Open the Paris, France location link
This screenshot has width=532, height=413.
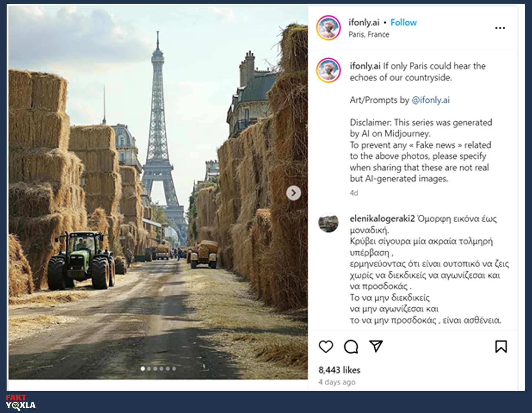tap(369, 34)
